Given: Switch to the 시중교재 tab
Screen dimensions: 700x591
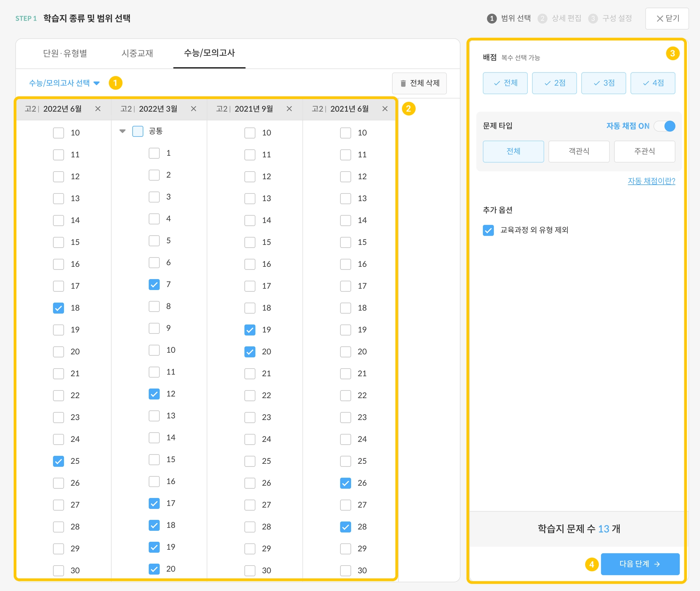Looking at the screenshot, I should click(137, 53).
